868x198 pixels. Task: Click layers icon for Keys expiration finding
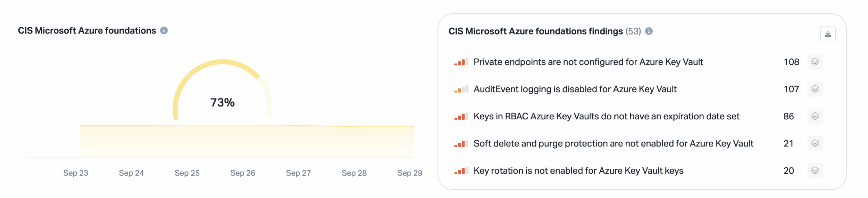815,116
